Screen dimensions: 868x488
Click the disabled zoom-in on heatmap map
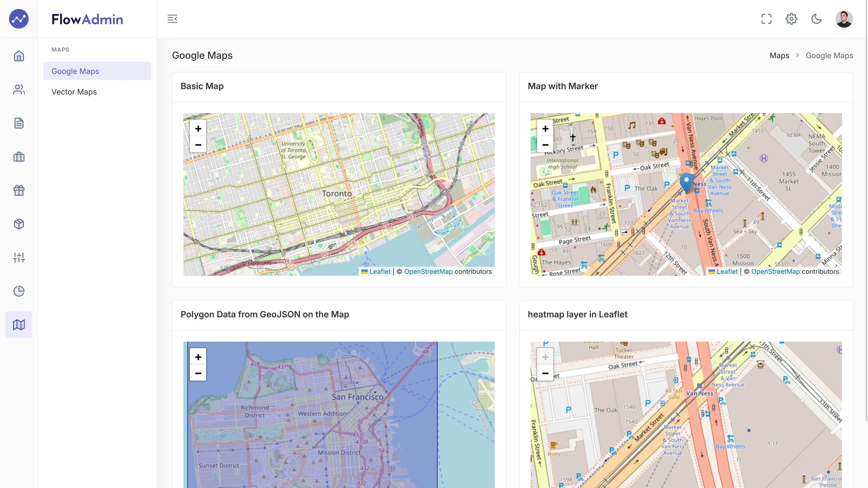[545, 357]
